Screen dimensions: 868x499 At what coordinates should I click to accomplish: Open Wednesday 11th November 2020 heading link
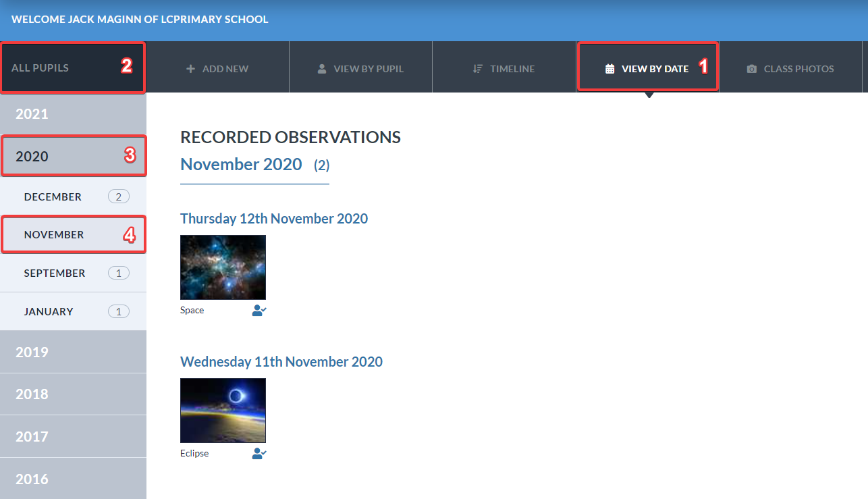click(281, 362)
